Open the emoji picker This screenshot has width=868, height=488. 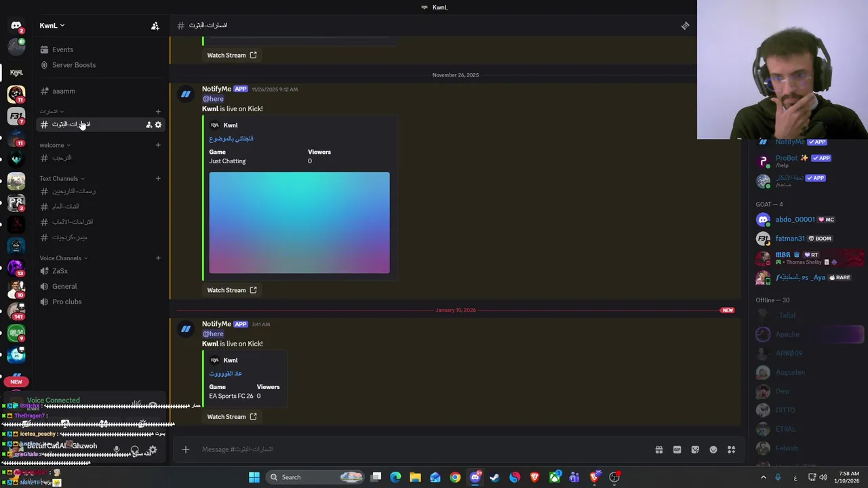tap(713, 449)
